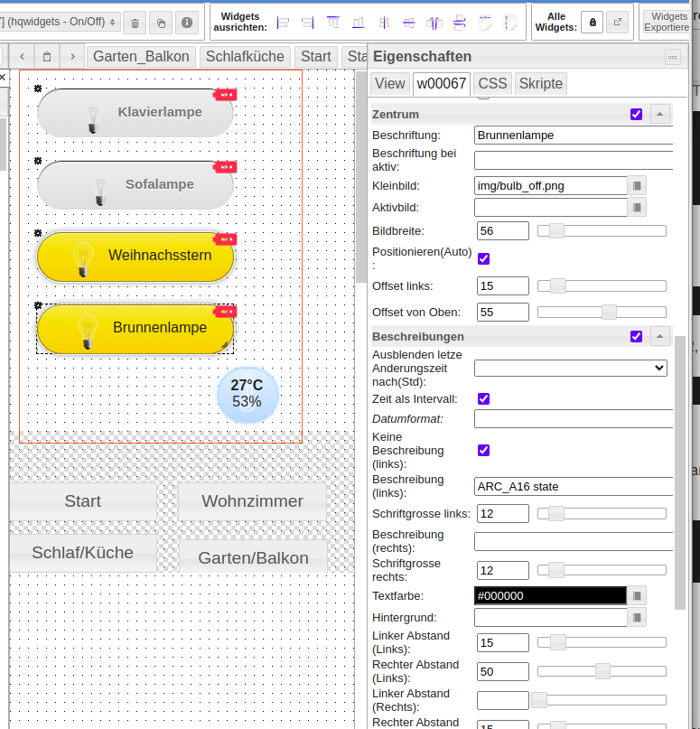The height and width of the screenshot is (729, 700).
Task: Uncheck Zeit als Intervall
Action: 483,399
